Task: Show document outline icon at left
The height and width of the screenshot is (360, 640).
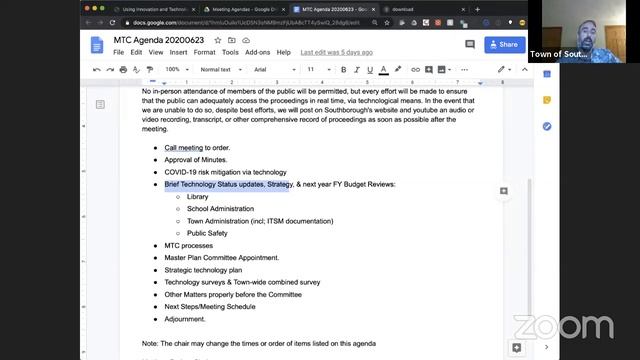Action: pyautogui.click(x=100, y=104)
